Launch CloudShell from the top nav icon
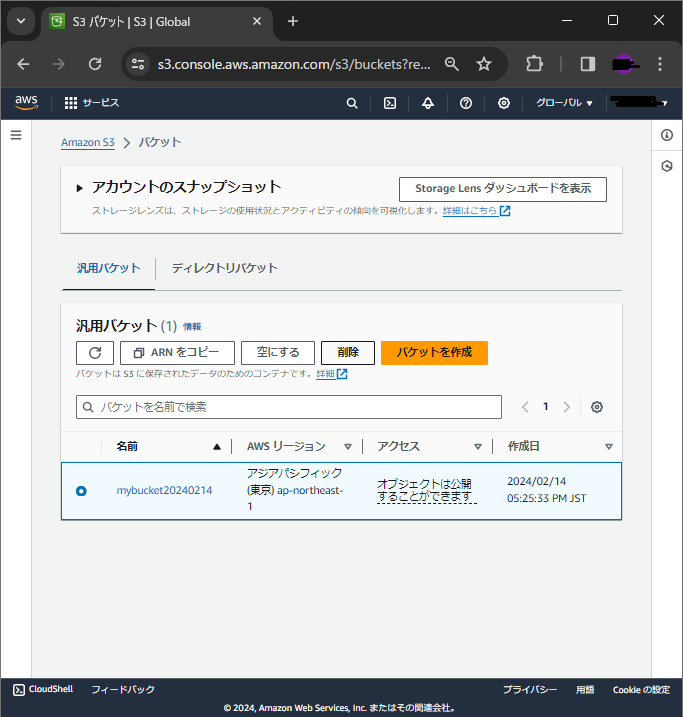Screen dimensions: 683x717 click(390, 103)
